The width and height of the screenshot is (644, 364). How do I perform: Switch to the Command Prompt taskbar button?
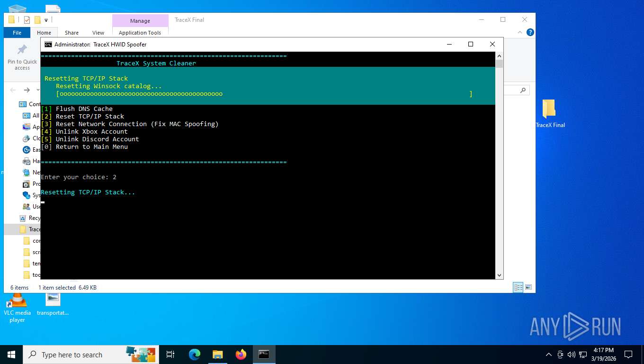(264, 355)
